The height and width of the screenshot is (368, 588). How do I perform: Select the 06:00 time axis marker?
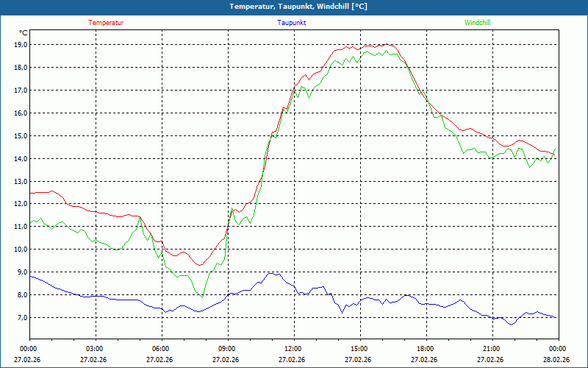pyautogui.click(x=161, y=349)
